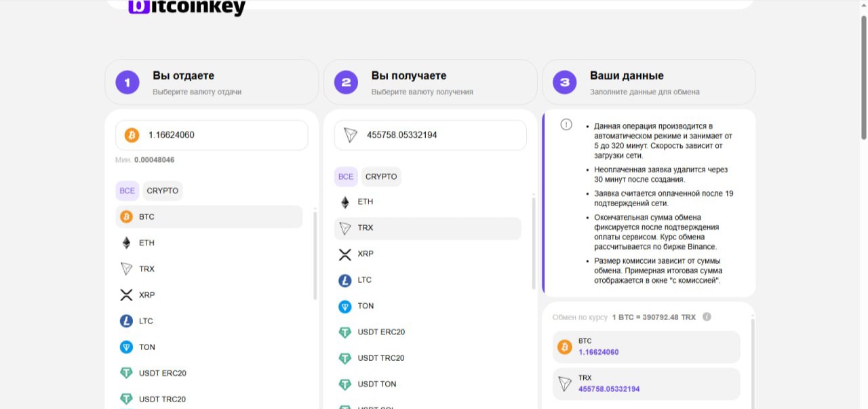
Task: Click the 1.16624060 value in the BTC summary
Action: (x=598, y=352)
